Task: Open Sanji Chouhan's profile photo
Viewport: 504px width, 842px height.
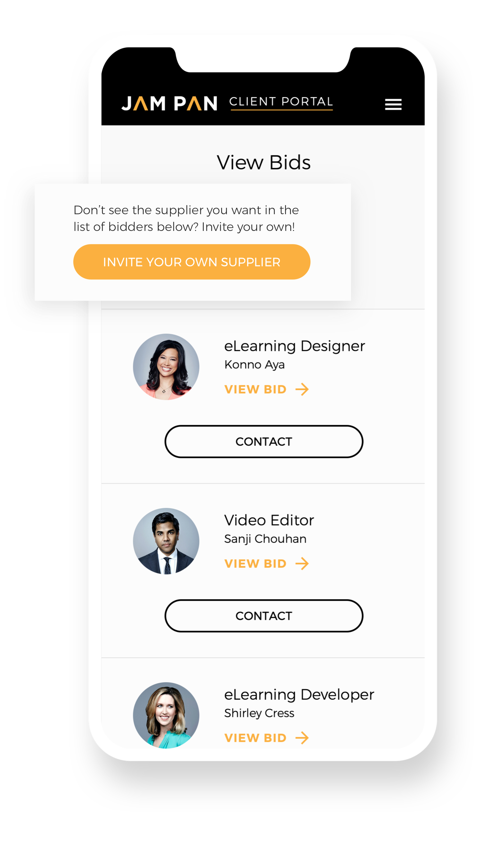Action: (x=166, y=541)
